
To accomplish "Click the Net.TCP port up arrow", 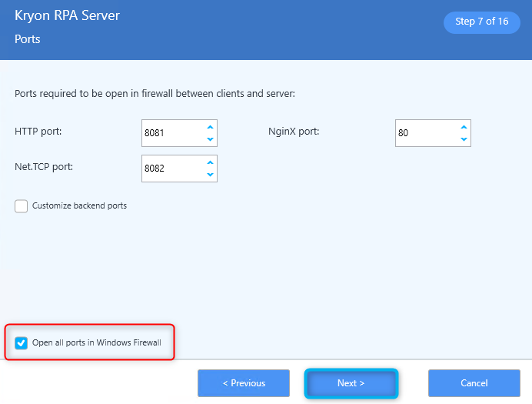I will pyautogui.click(x=210, y=162).
